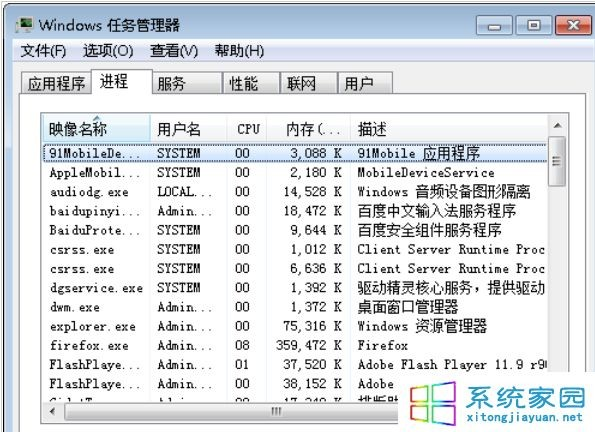595x432 pixels.
Task: Go to the 联网 tab
Action: [x=309, y=83]
